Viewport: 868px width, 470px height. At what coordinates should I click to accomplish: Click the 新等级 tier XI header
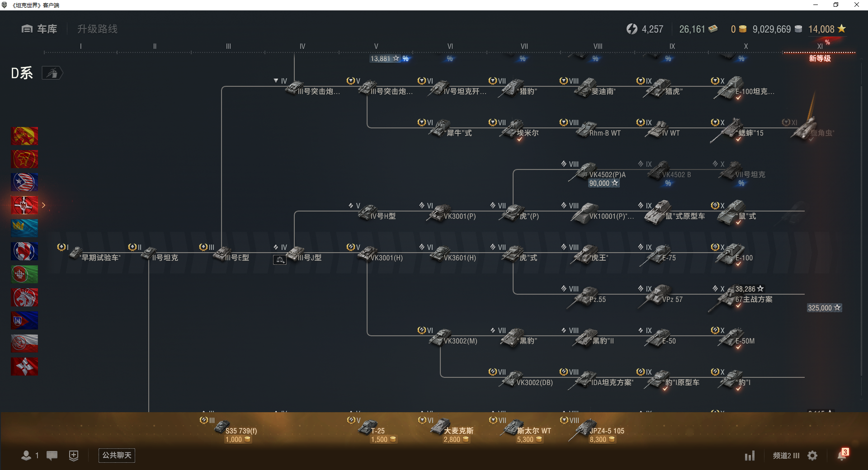point(820,58)
